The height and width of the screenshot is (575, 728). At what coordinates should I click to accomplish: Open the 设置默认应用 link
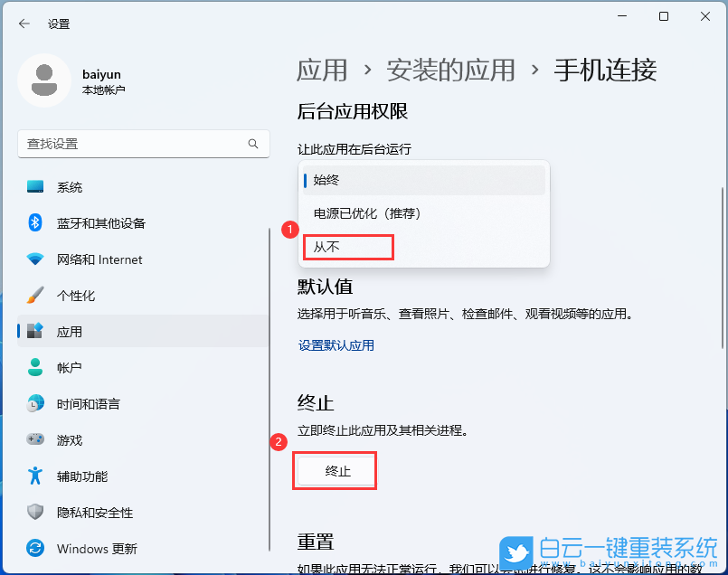336,344
